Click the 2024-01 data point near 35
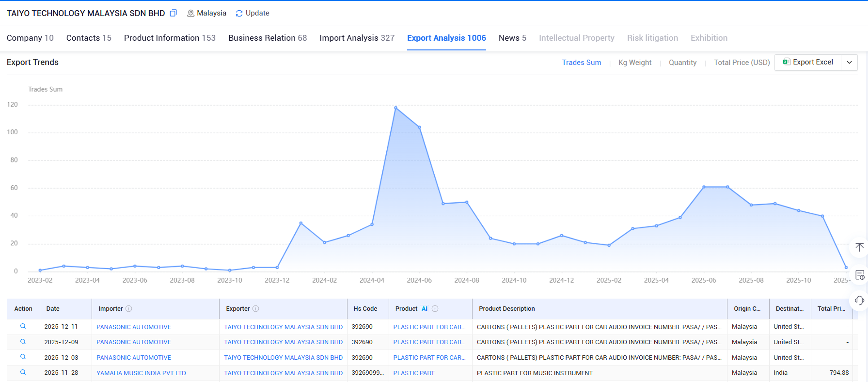The image size is (868, 382). [x=301, y=223]
